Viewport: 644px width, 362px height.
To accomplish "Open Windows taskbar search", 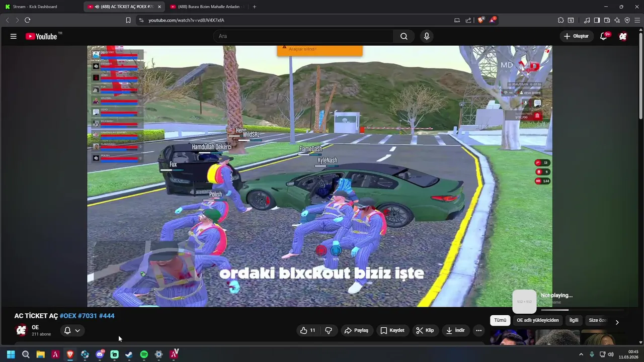I will click(26, 354).
